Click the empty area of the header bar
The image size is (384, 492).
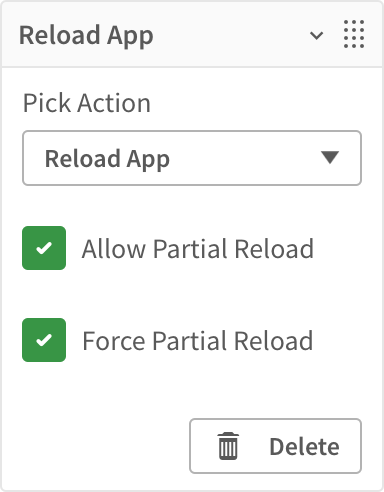tap(230, 35)
